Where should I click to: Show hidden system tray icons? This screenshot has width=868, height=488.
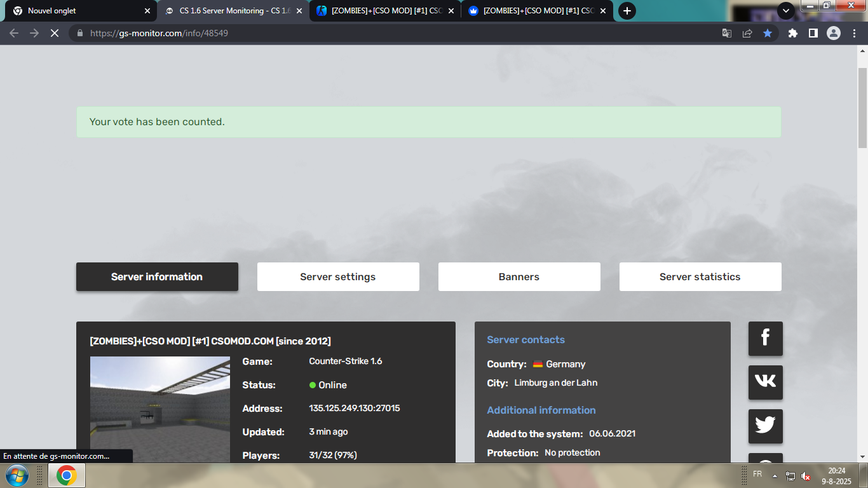[775, 476]
